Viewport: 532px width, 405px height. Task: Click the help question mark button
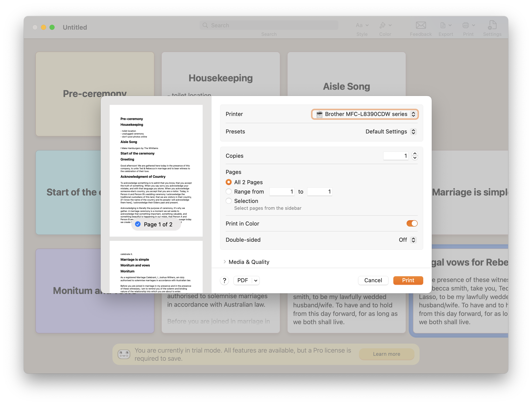224,280
